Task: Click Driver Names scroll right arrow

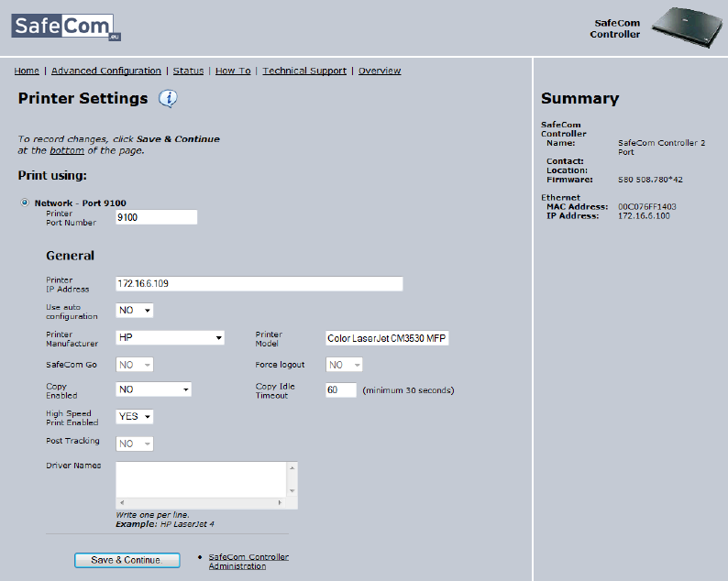Action: (280, 502)
